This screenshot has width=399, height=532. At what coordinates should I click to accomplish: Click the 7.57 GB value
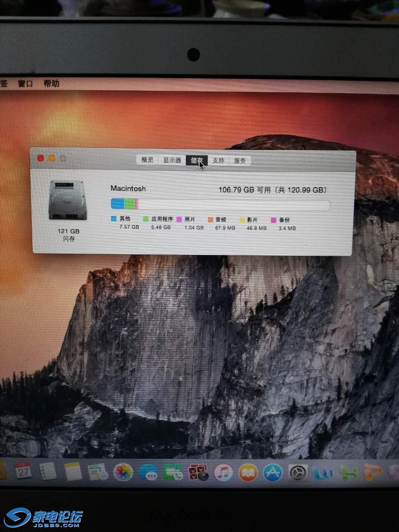[x=129, y=227]
